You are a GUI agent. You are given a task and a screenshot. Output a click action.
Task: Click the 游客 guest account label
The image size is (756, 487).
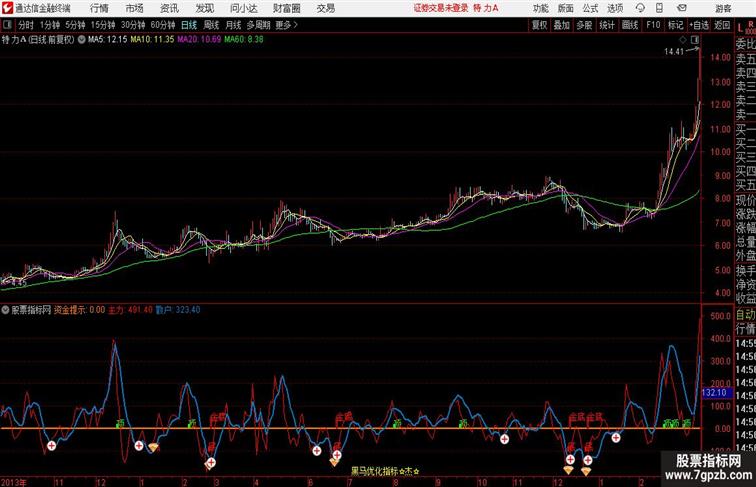[723, 8]
